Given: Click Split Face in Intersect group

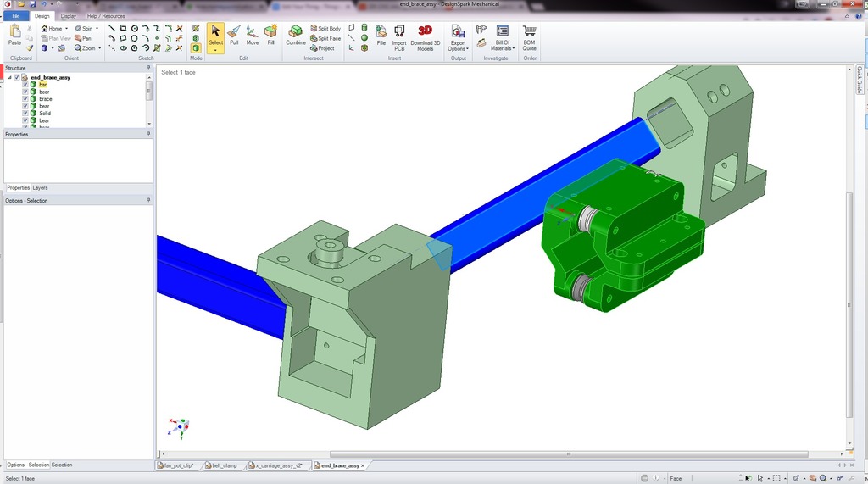Looking at the screenshot, I should (325, 38).
